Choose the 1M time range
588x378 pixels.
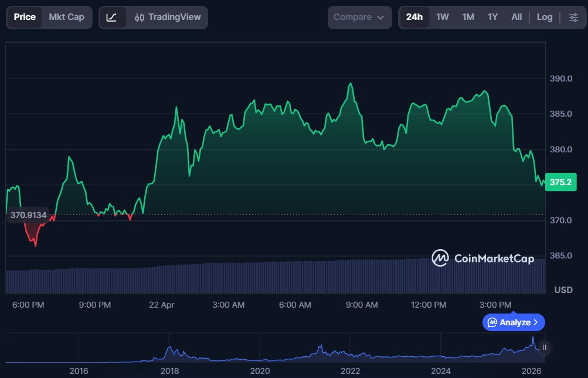click(x=468, y=17)
